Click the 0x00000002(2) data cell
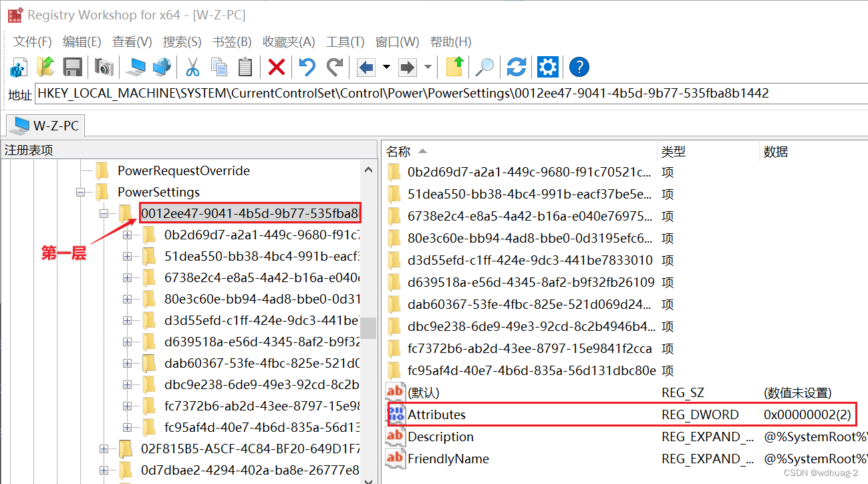 tap(807, 414)
